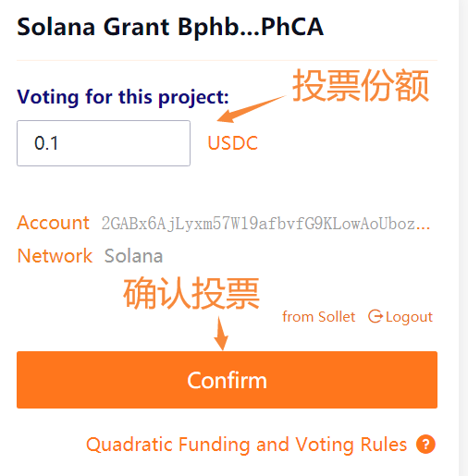Click the divider line under the title
Screen dimensions: 468x476
click(227, 60)
